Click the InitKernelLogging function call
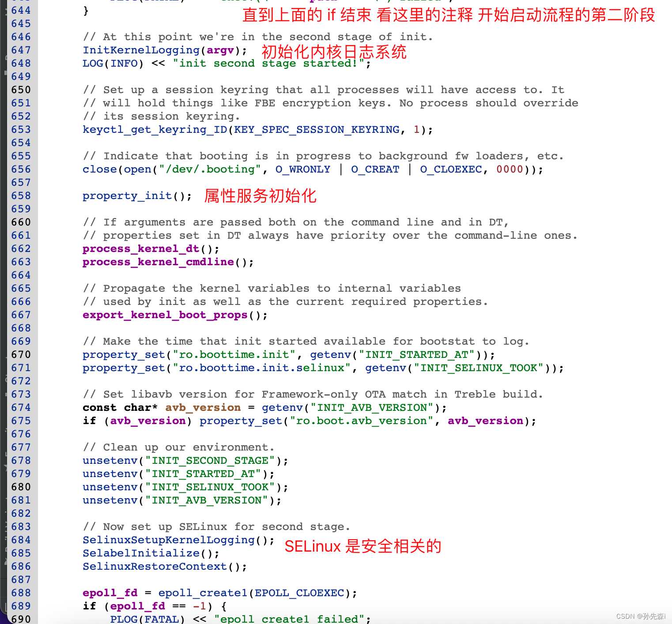 [141, 50]
